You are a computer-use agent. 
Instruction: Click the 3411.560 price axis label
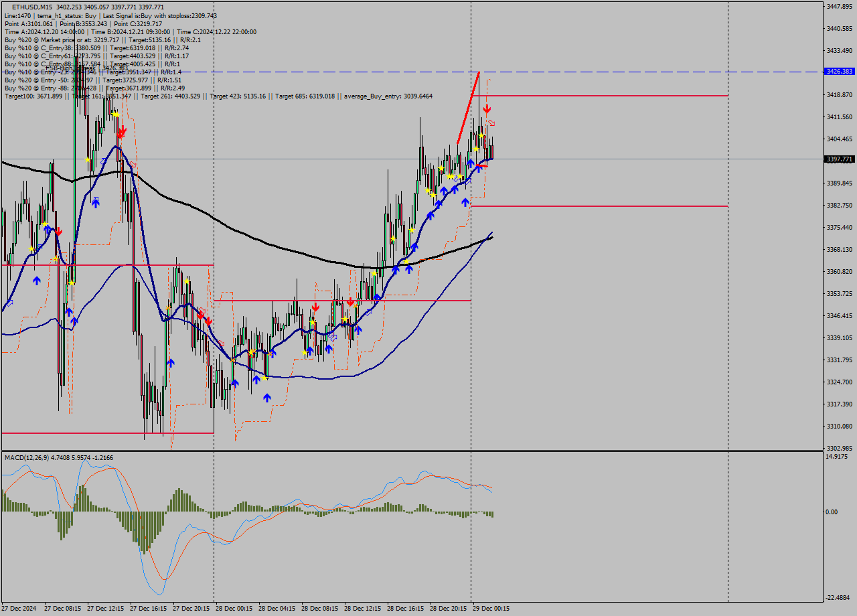tap(840, 117)
